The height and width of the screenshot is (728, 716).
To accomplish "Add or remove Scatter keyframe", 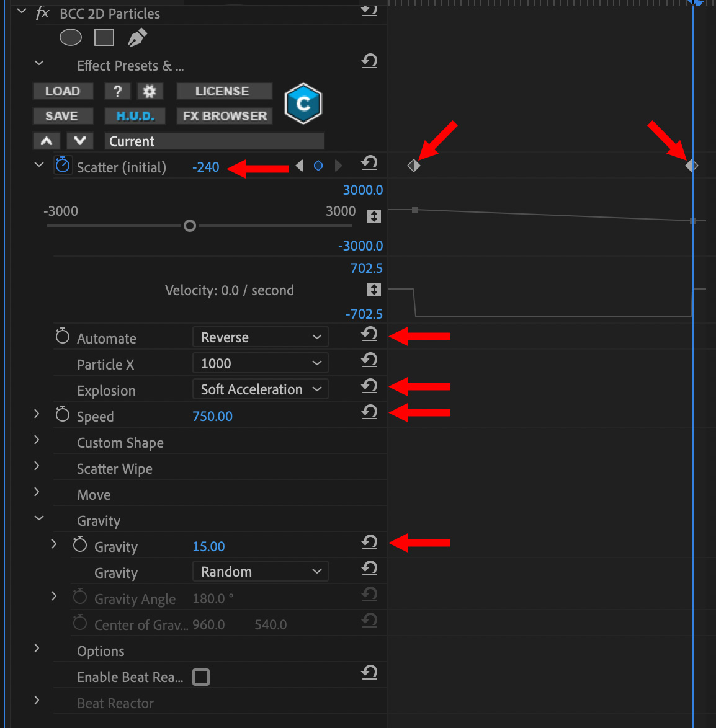I will click(318, 166).
